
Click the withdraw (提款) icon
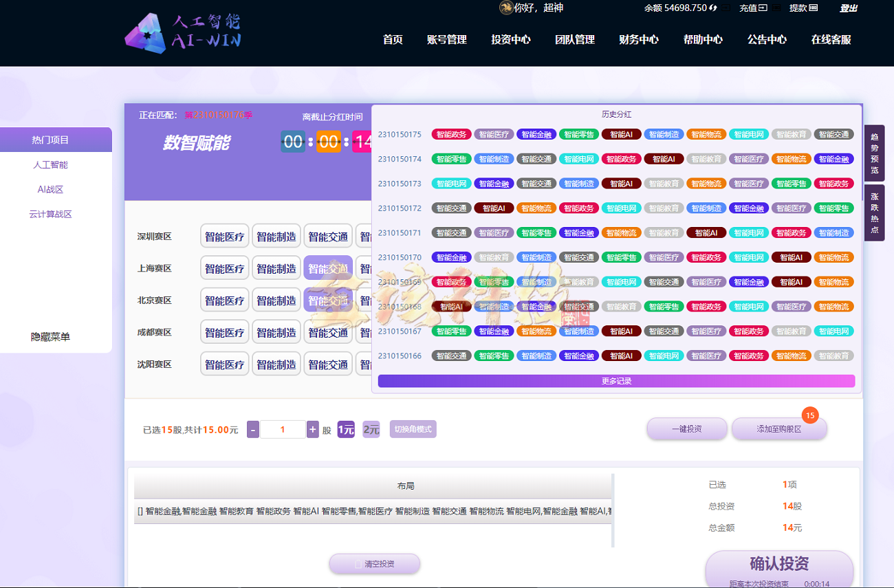[813, 8]
